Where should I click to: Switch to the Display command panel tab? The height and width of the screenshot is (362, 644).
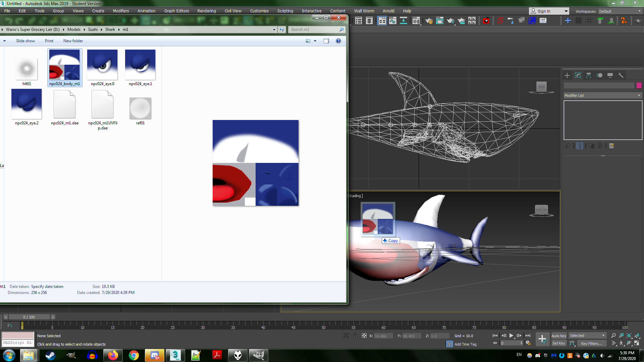[x=610, y=75]
